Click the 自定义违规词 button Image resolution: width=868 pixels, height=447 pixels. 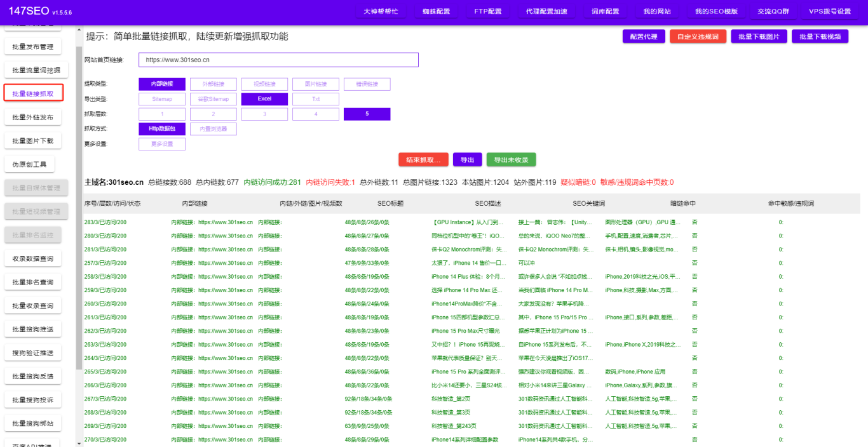698,37
